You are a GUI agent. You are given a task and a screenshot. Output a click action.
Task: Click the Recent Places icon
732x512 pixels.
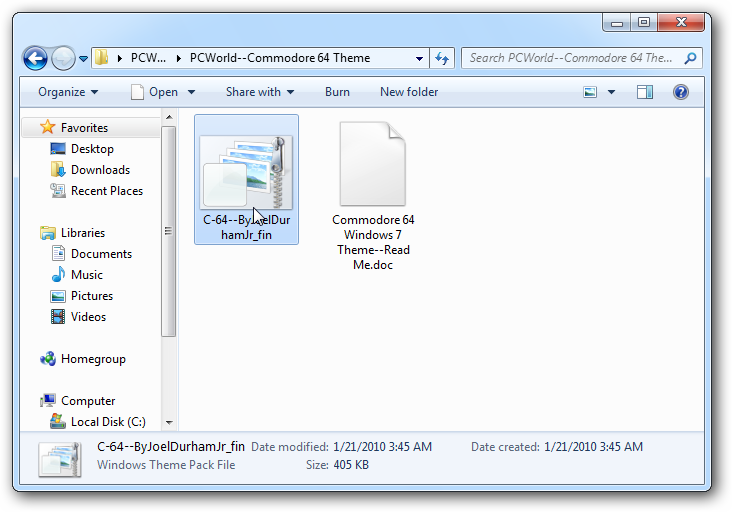click(x=58, y=190)
